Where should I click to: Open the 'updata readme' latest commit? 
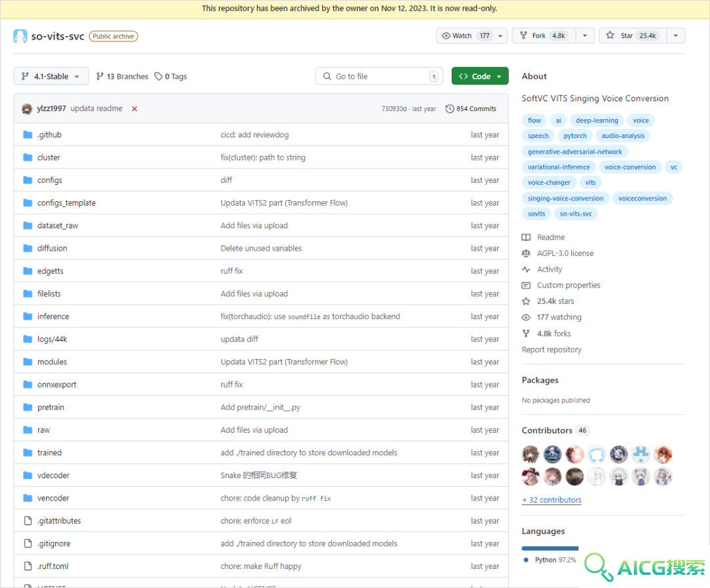click(97, 109)
